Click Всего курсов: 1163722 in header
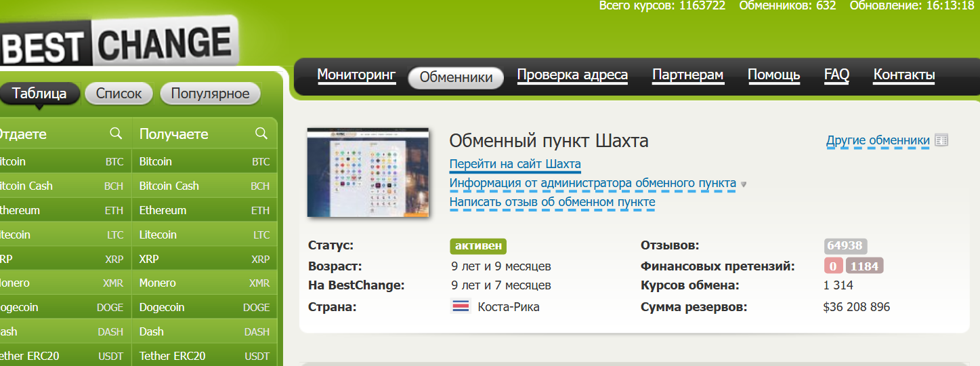Viewport: 980px width, 366px height. [x=662, y=5]
